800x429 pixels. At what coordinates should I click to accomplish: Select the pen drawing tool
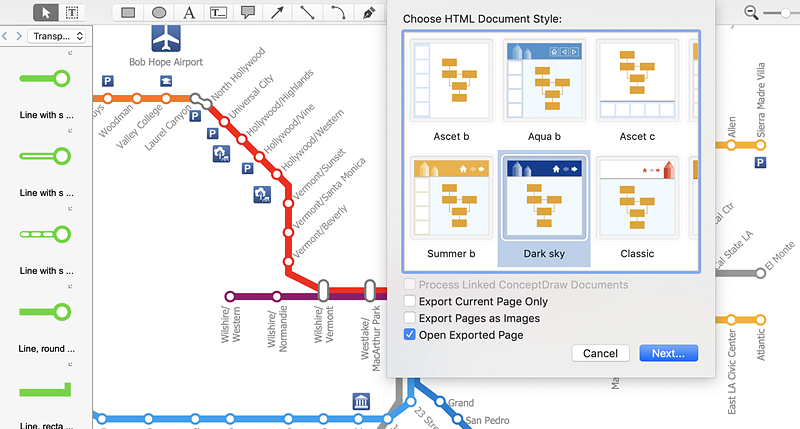click(x=368, y=12)
